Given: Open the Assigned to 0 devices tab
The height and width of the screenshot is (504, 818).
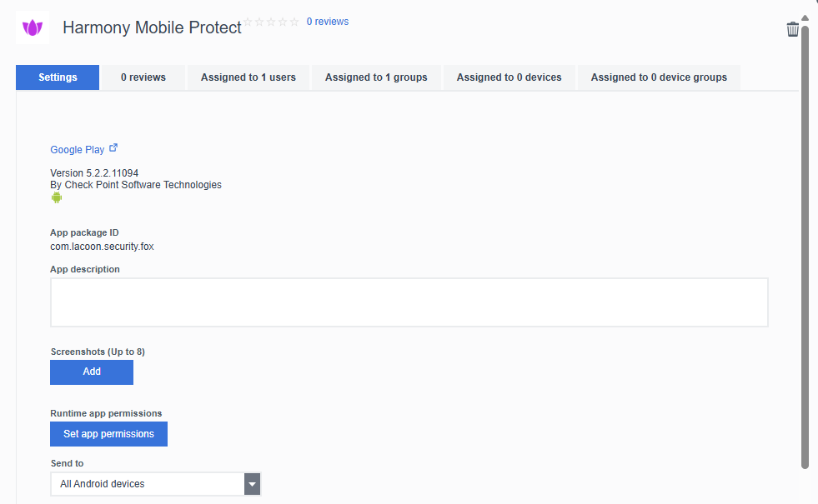Looking at the screenshot, I should coord(509,77).
